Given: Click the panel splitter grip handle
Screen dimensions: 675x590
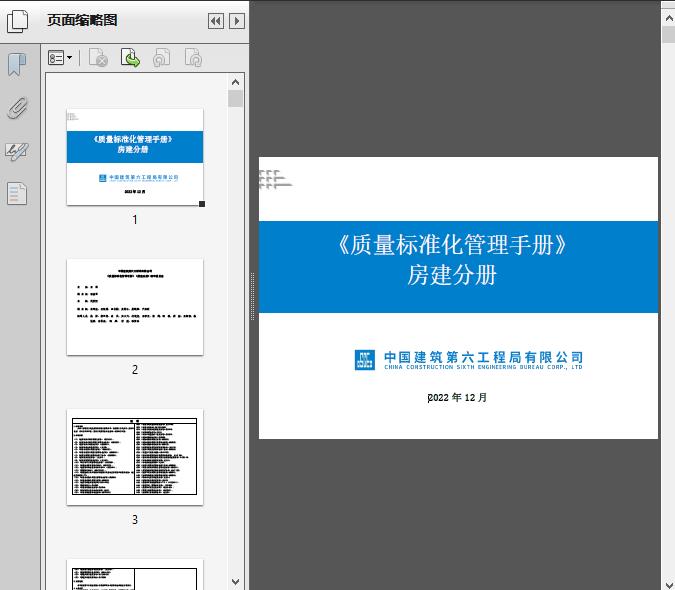Looking at the screenshot, I should tap(253, 297).
